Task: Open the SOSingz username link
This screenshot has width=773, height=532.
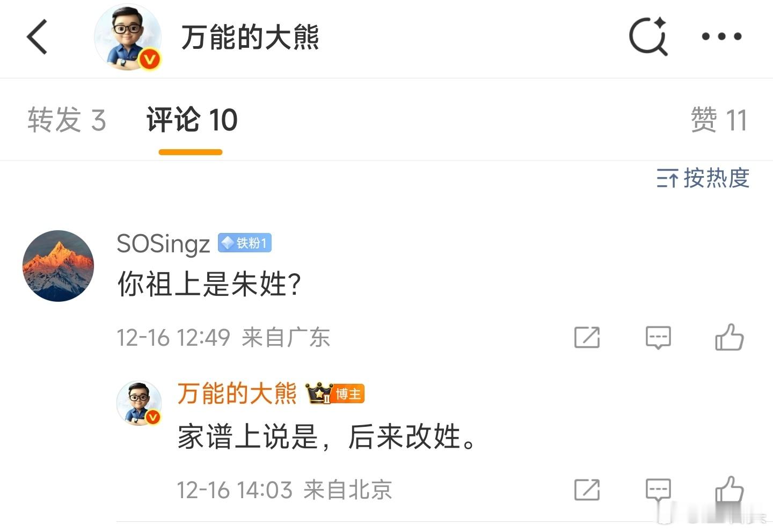Action: coord(163,244)
